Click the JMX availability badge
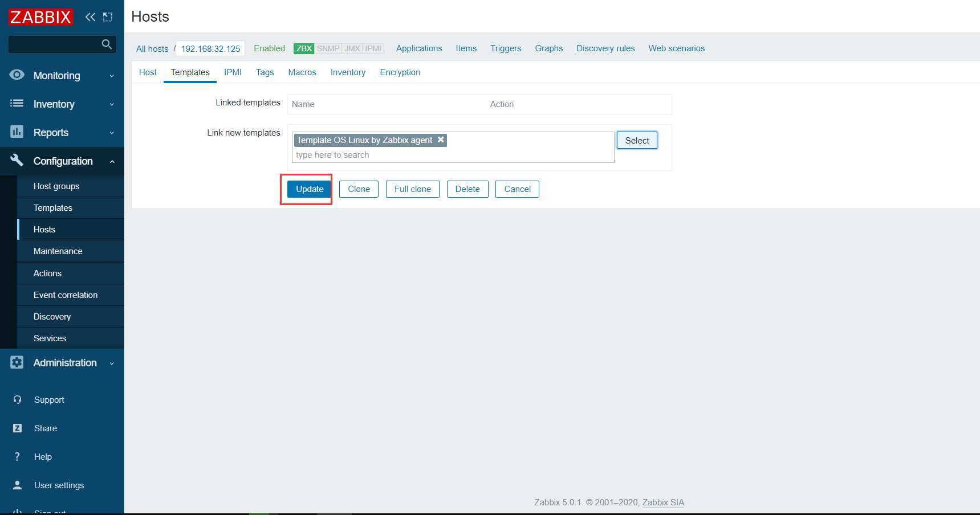 (x=352, y=48)
